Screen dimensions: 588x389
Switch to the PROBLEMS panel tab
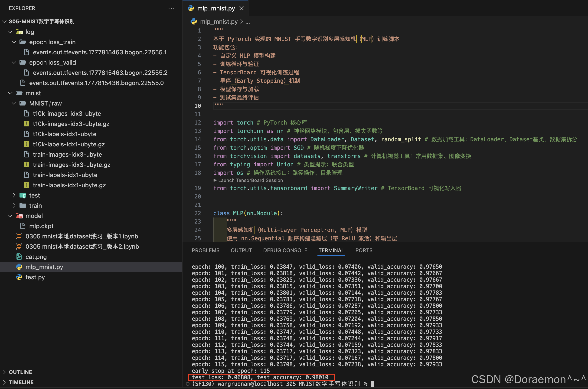click(x=206, y=250)
